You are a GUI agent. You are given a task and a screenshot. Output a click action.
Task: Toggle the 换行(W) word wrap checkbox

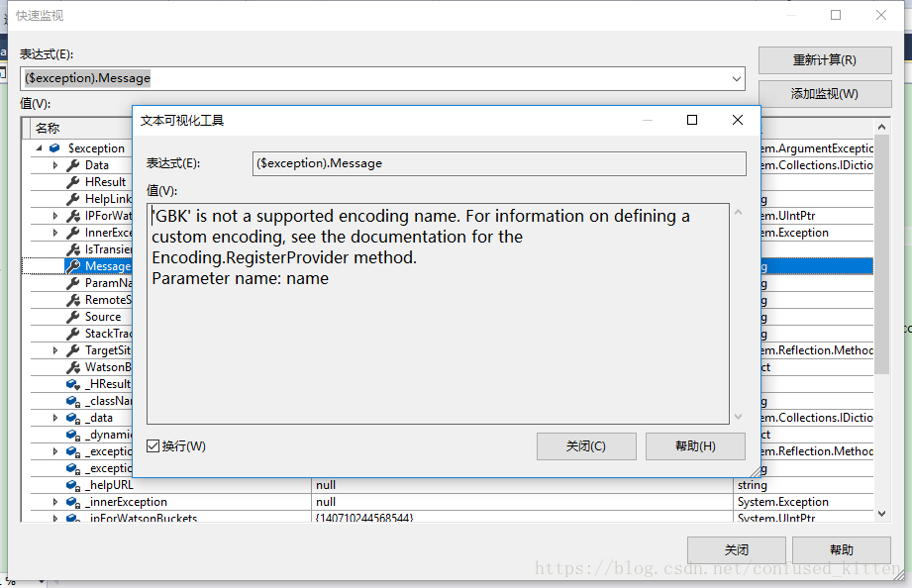(x=152, y=446)
